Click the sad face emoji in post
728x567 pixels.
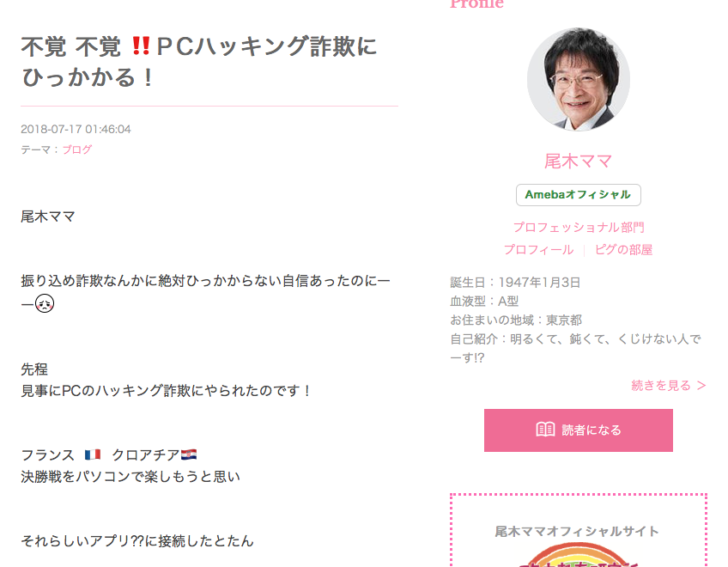coord(45,303)
